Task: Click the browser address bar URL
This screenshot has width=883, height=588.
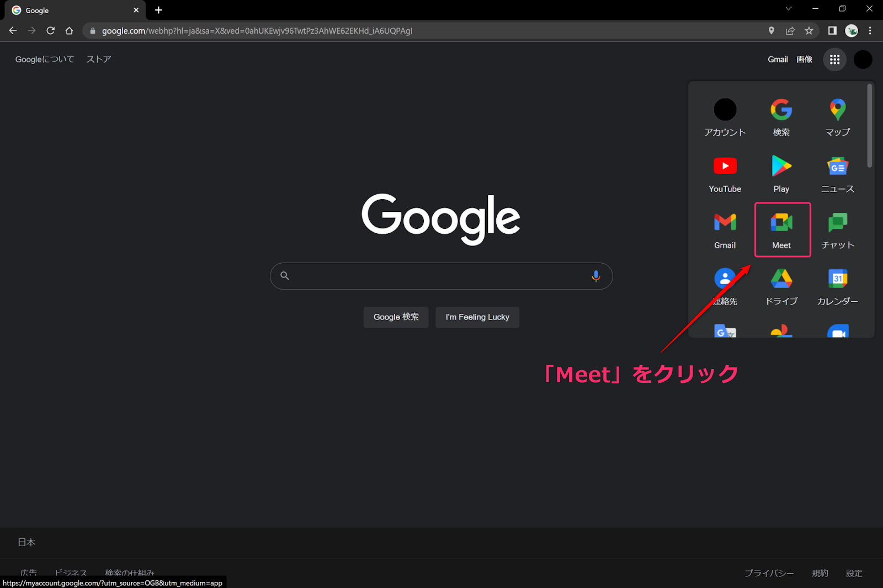Action: coord(257,31)
